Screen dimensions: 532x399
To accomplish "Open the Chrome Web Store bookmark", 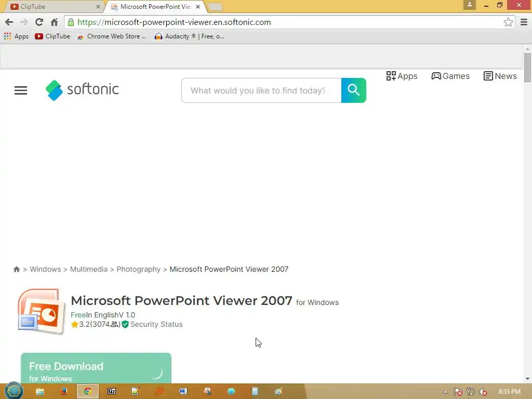I will 112,36.
